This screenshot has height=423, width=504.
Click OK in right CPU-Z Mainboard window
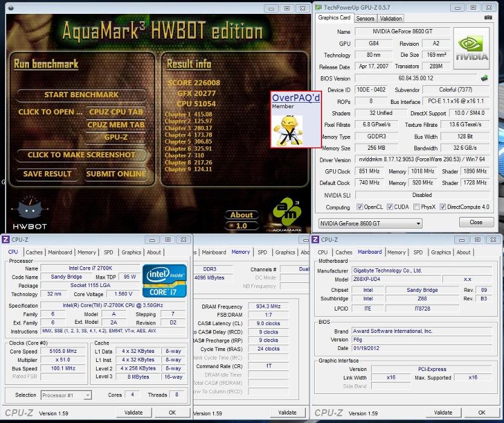(482, 412)
